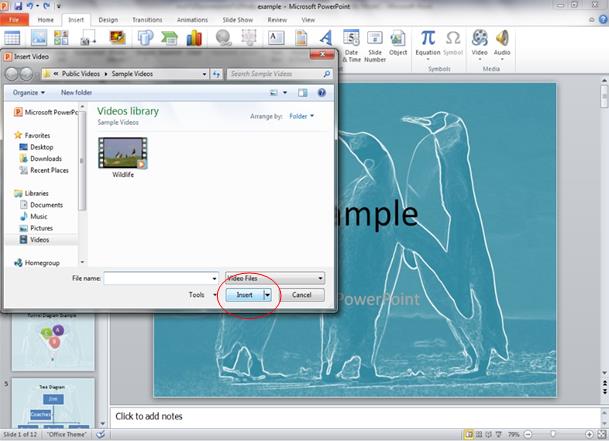Click the New folder button
Screen dimensions: 609x441
pos(76,92)
